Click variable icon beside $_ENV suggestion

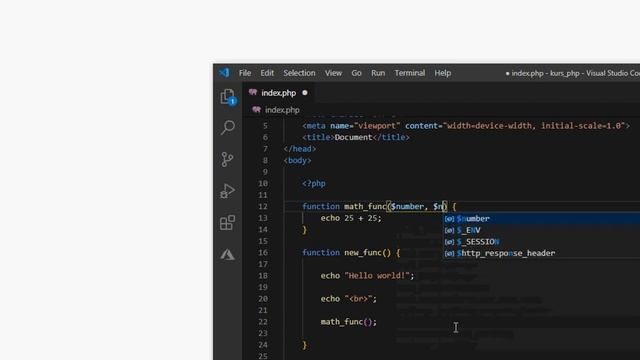(449, 230)
